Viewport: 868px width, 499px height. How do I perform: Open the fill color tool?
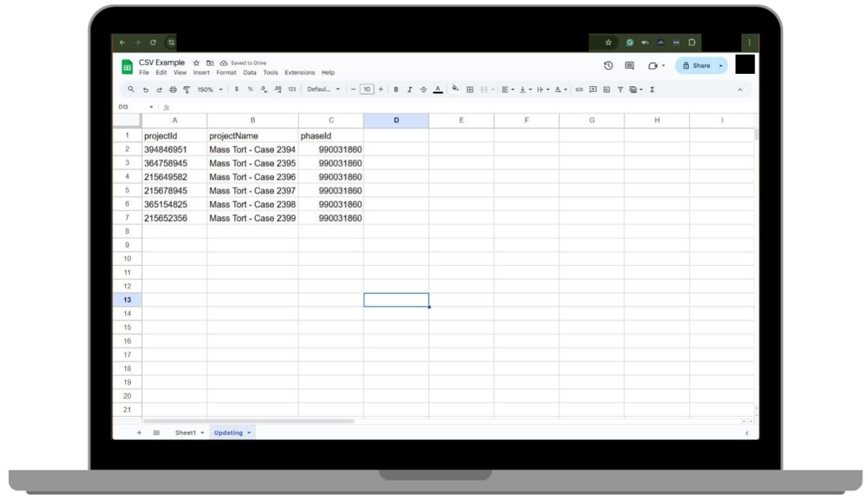coord(454,90)
